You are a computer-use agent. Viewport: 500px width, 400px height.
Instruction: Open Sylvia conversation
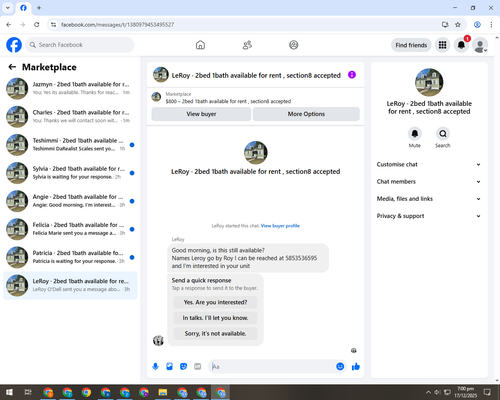[70, 173]
